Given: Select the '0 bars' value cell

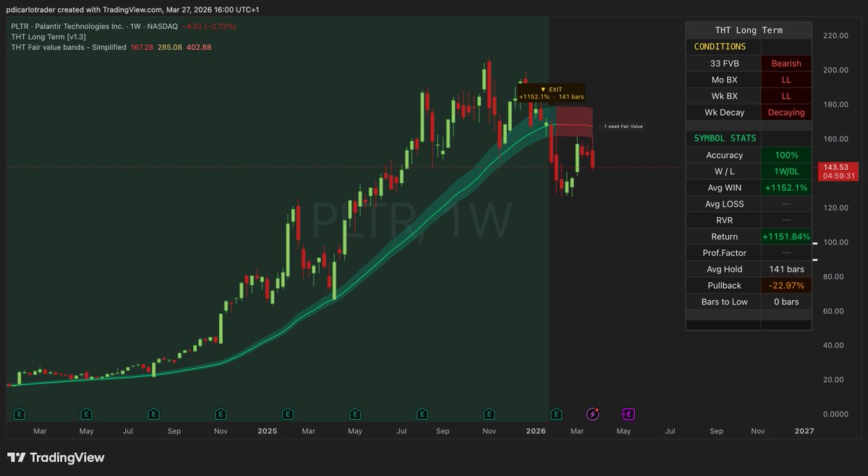Looking at the screenshot, I should pos(786,302).
